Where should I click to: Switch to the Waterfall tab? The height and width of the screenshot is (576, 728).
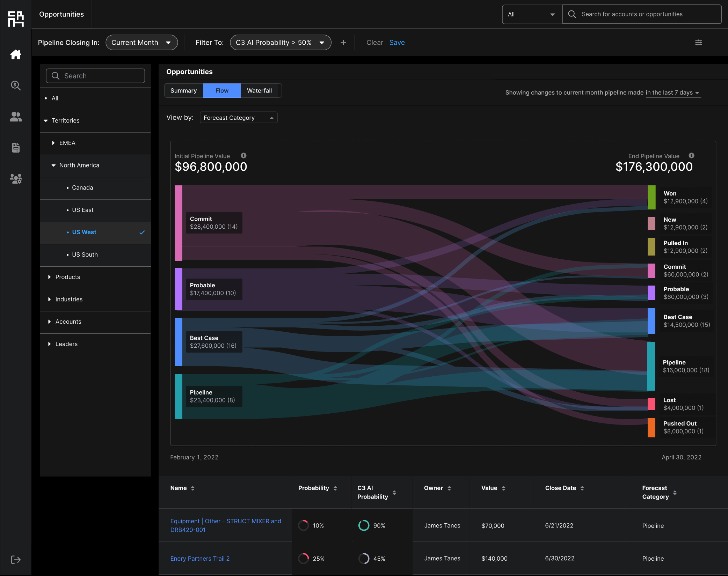coord(259,91)
